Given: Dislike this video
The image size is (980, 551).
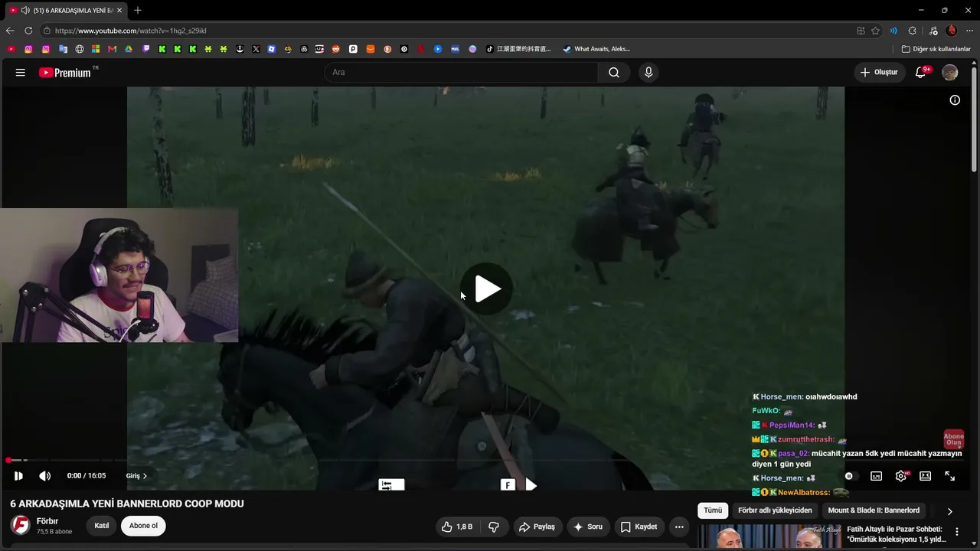Looking at the screenshot, I should click(494, 527).
